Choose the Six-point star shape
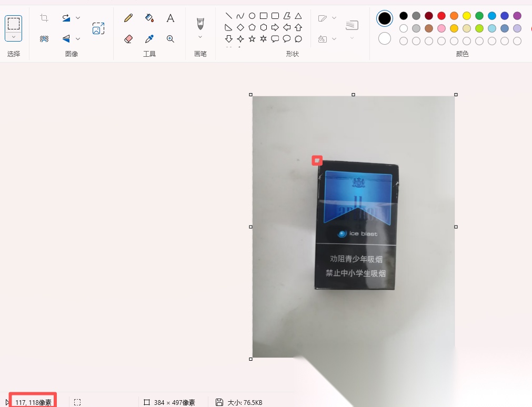 pos(263,39)
